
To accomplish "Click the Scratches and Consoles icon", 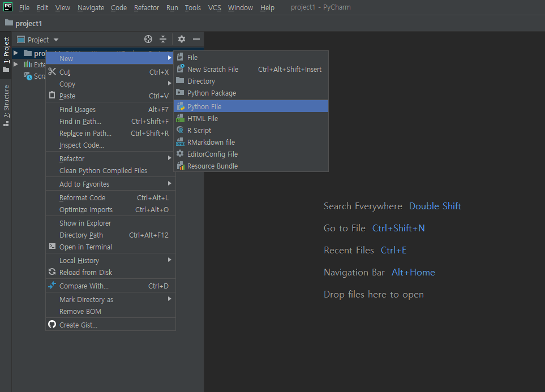I will [28, 76].
